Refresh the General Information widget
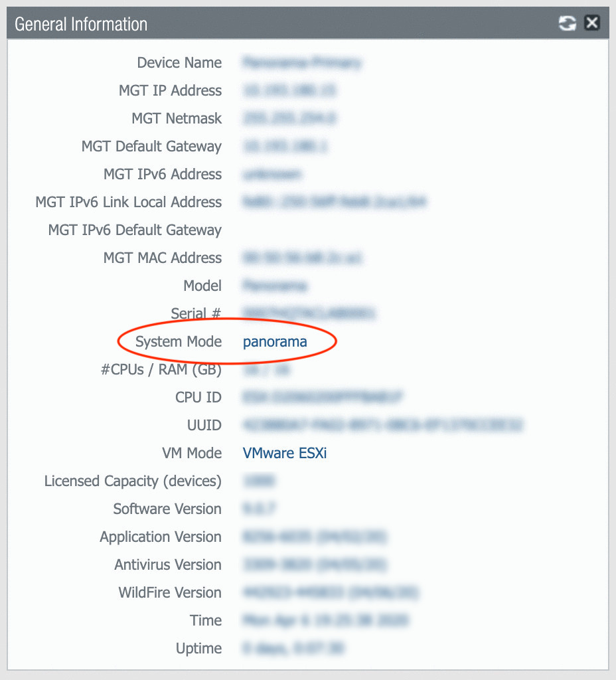The width and height of the screenshot is (616, 680). [567, 23]
